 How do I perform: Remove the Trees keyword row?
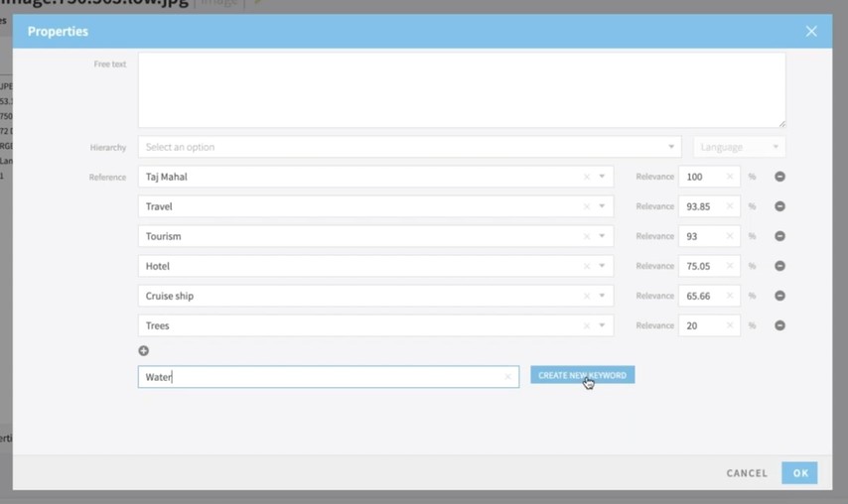(779, 325)
